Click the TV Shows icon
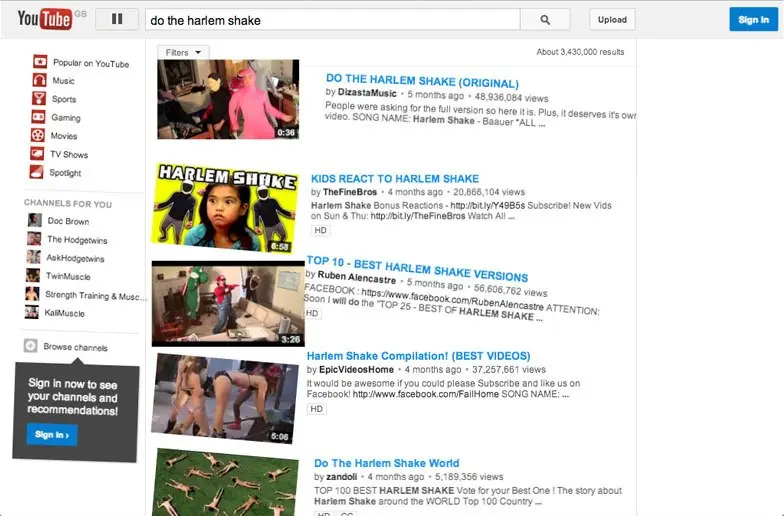The height and width of the screenshot is (516, 784). click(x=37, y=154)
